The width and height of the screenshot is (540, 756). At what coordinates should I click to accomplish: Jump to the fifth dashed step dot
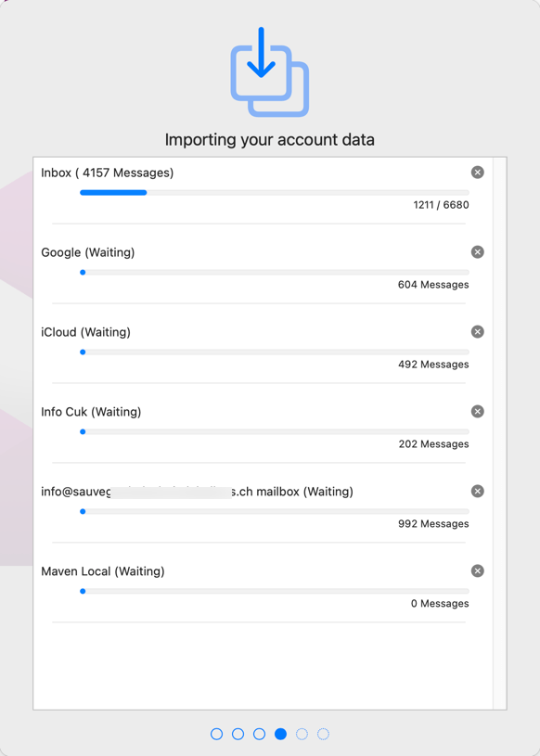[x=302, y=734]
